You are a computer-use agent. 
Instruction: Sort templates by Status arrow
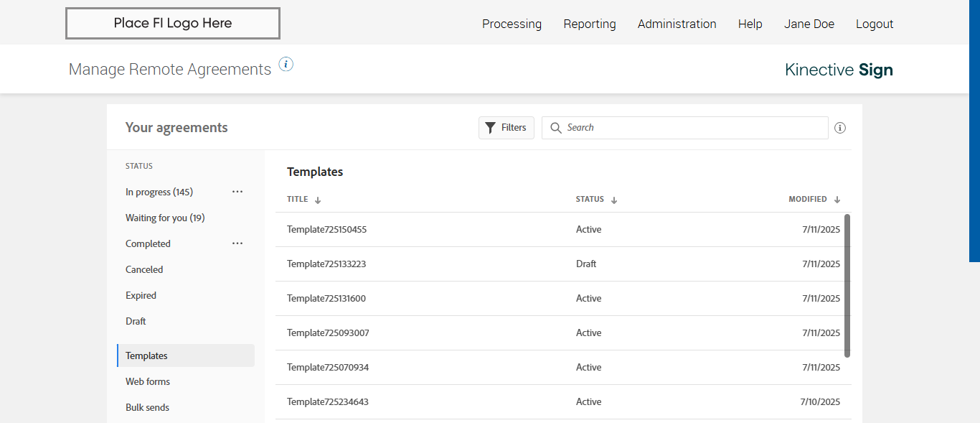pyautogui.click(x=614, y=200)
